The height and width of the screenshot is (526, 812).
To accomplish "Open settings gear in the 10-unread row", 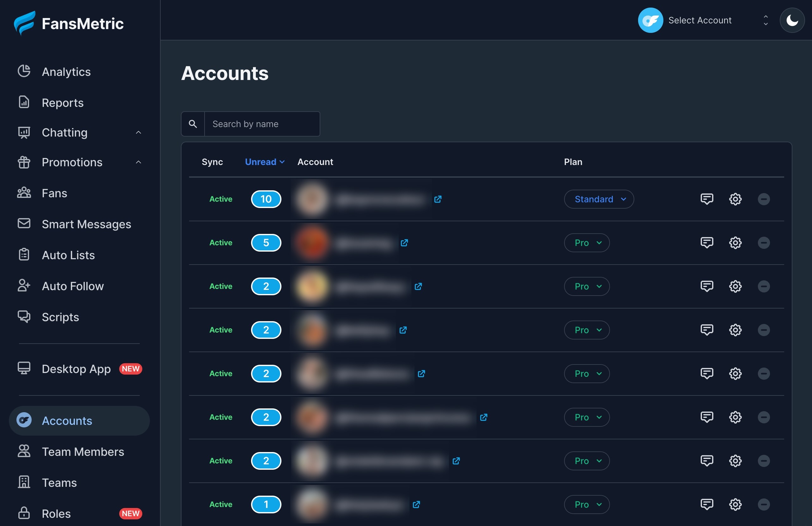I will coord(735,199).
